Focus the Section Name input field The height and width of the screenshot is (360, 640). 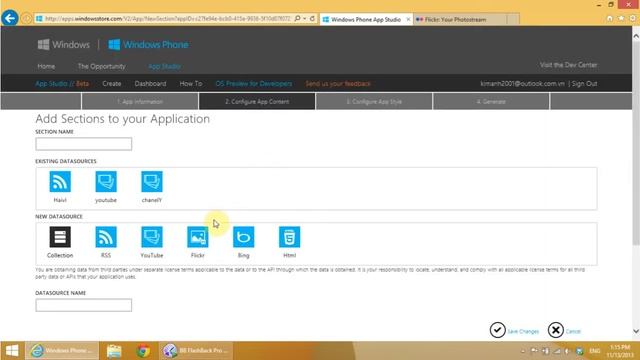[84, 144]
